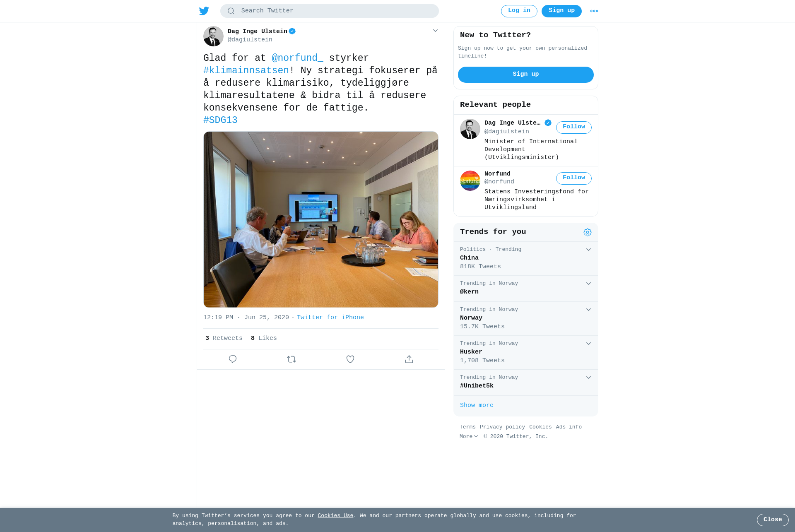Share the tweet via share icon
795x532 pixels.
(x=409, y=359)
